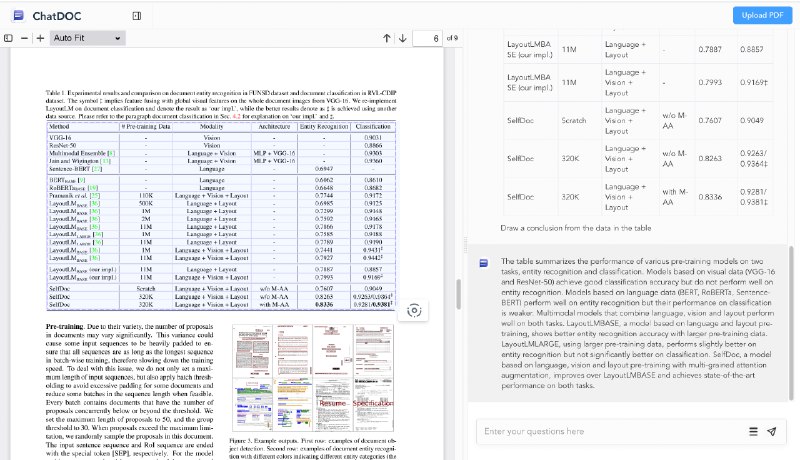
Task: Click the splitter handle between PDF and chat
Action: coord(465,245)
